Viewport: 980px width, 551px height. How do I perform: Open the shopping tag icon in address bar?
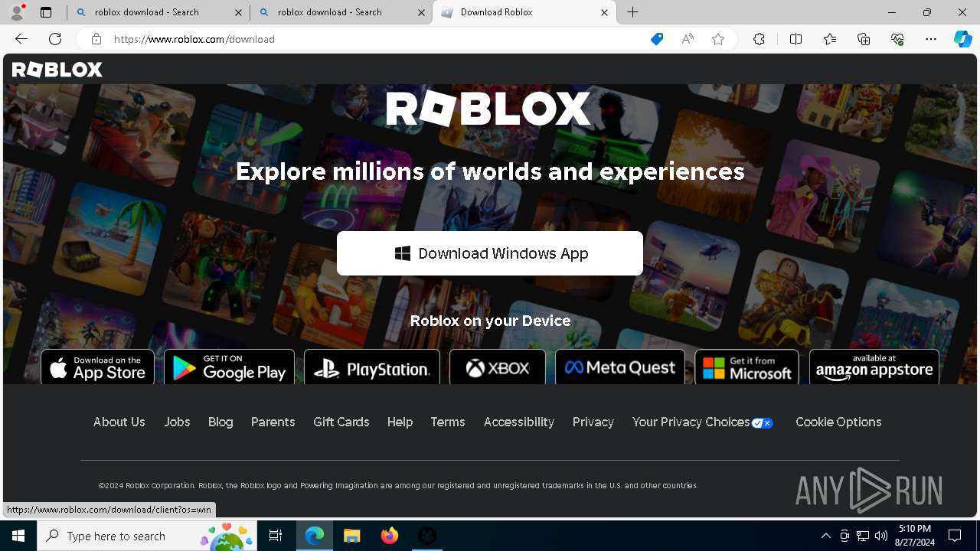pos(656,39)
